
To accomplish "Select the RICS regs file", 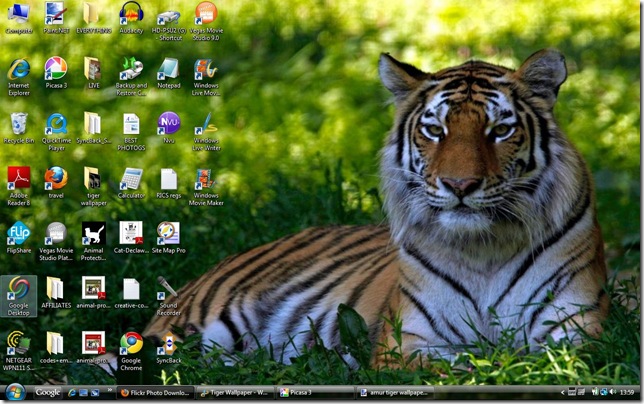I will (x=169, y=183).
